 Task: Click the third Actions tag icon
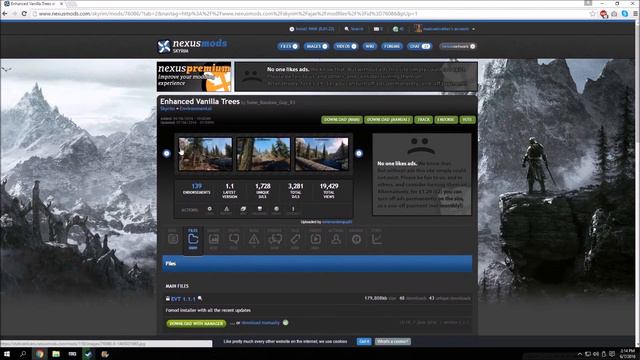243,210
